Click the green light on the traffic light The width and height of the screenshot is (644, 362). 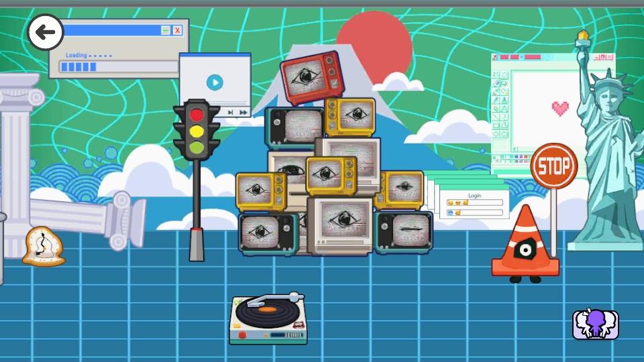click(x=197, y=147)
